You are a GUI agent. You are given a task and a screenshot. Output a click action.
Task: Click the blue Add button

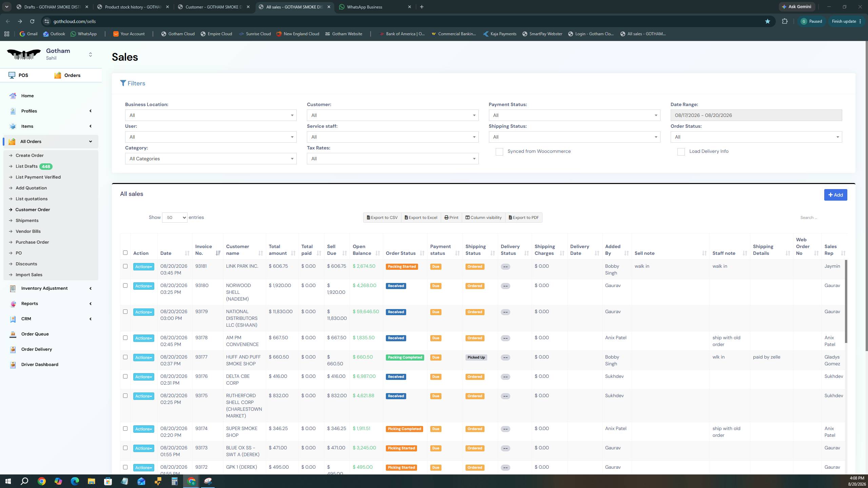(x=835, y=195)
